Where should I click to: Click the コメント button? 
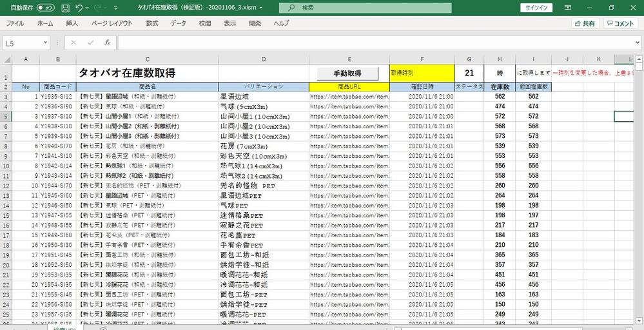coord(621,24)
